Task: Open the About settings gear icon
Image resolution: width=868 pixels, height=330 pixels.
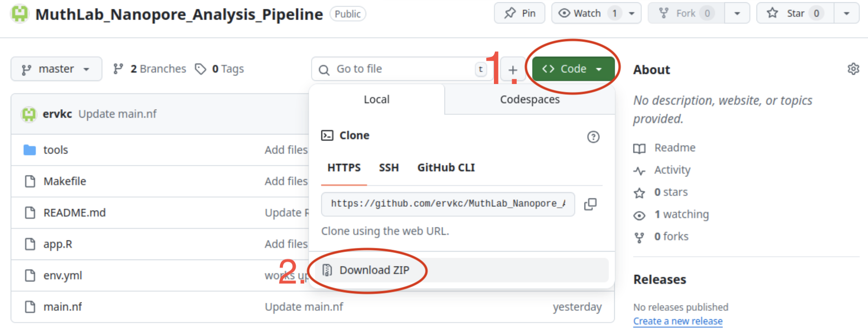Action: [853, 69]
